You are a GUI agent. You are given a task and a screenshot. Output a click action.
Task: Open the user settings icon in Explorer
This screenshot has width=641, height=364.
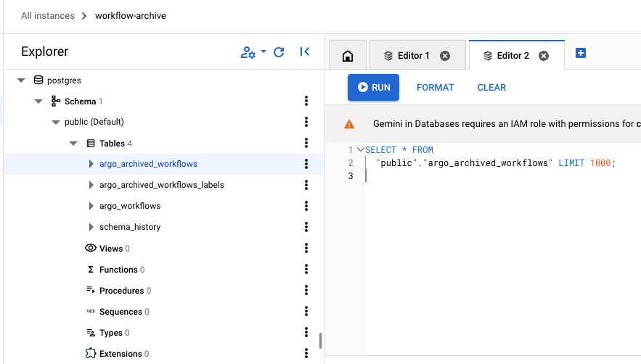point(248,52)
